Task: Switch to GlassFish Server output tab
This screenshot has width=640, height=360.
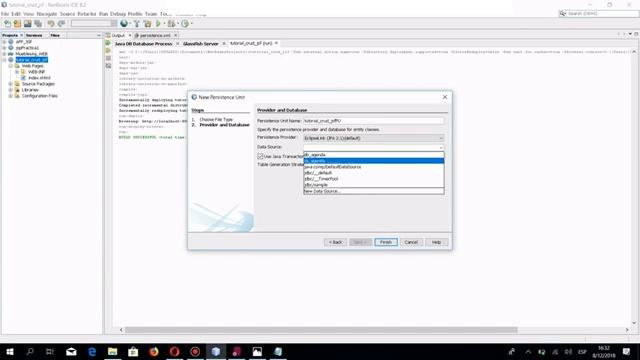Action: [x=201, y=43]
